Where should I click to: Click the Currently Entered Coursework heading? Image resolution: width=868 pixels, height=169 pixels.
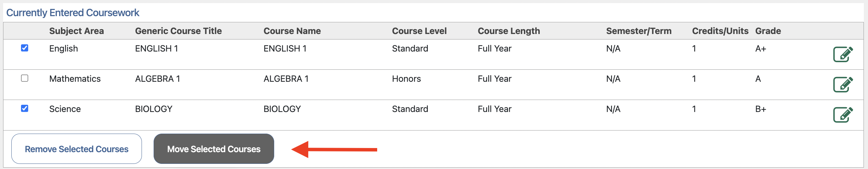(x=73, y=13)
